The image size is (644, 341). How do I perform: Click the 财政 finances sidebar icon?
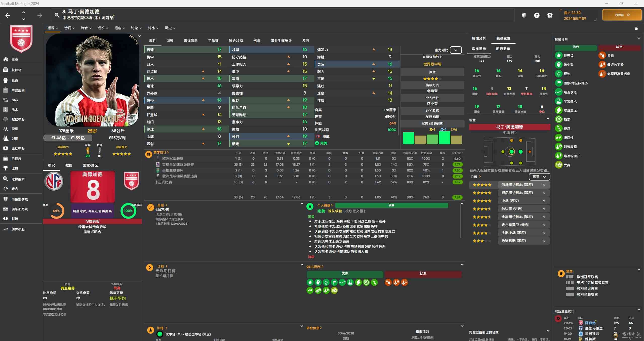pos(6,219)
